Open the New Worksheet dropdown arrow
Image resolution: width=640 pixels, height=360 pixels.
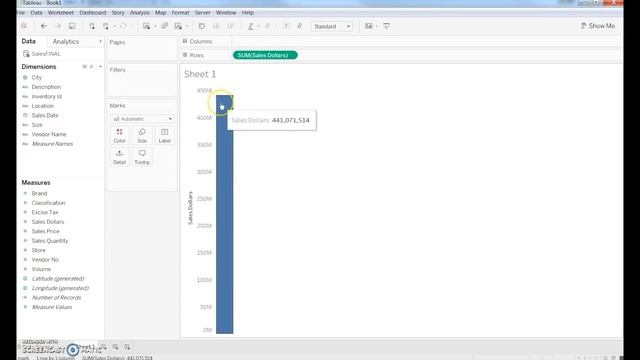pyautogui.click(x=155, y=27)
